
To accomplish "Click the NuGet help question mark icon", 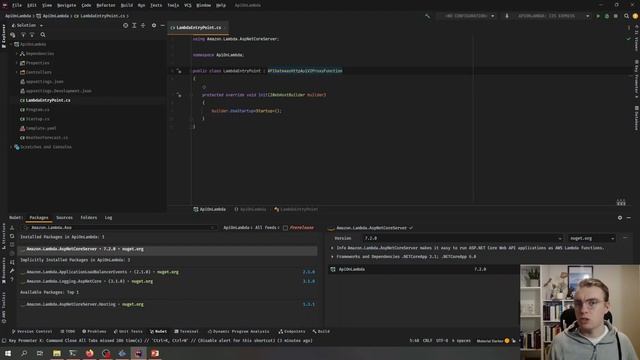I will 12,280.
